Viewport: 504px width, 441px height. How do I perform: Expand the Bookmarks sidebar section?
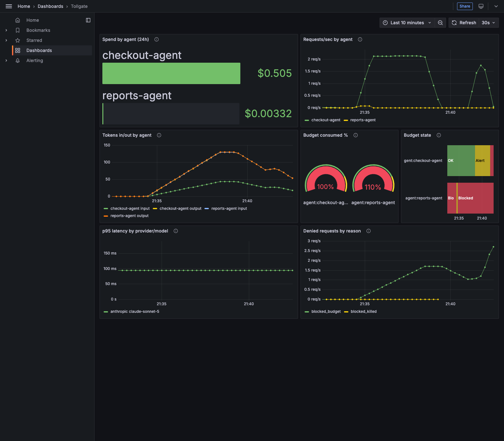click(6, 30)
